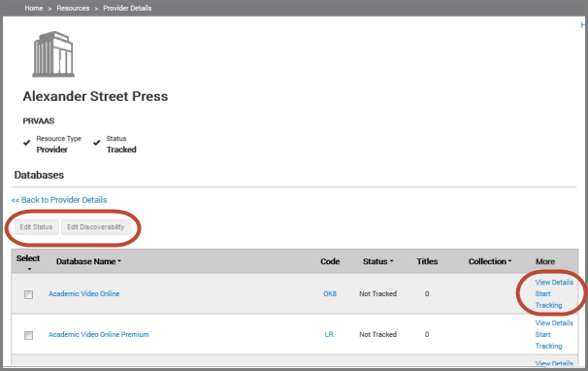
Task: Click the Edit Status button
Action: tap(36, 227)
